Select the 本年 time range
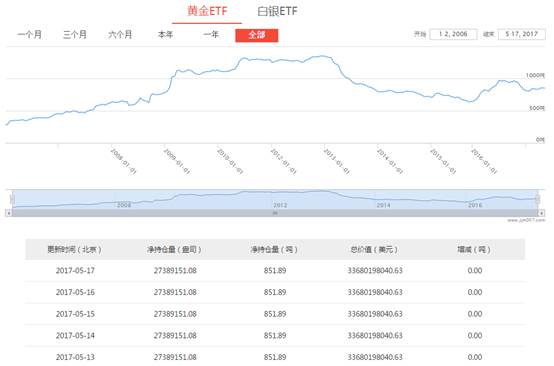The height and width of the screenshot is (366, 554). (165, 35)
